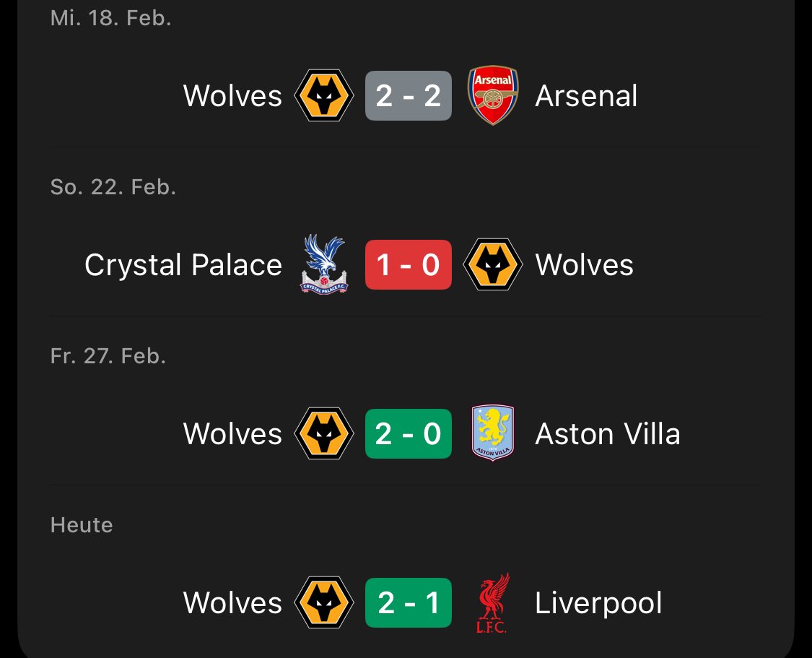View the green 2 - 1 score badge
The image size is (812, 658).
[408, 602]
